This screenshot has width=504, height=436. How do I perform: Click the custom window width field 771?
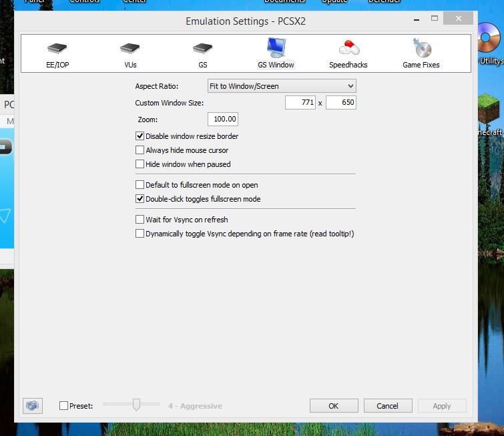pos(300,103)
